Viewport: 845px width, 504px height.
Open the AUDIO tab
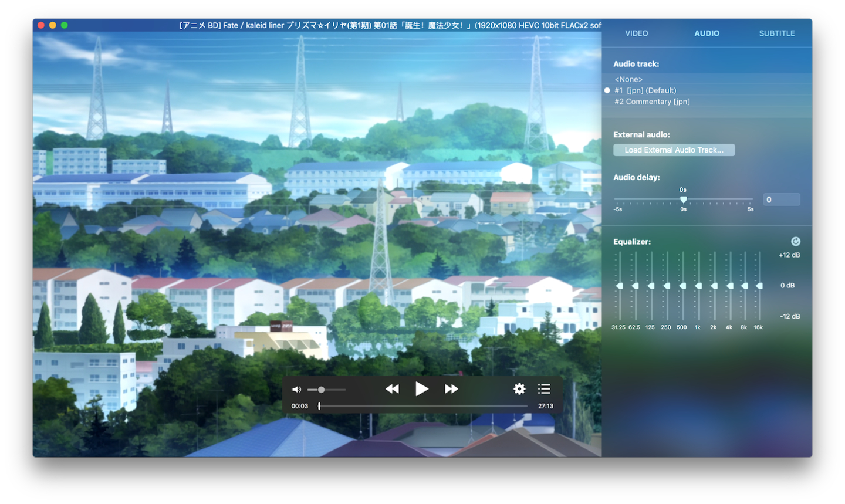pos(707,33)
